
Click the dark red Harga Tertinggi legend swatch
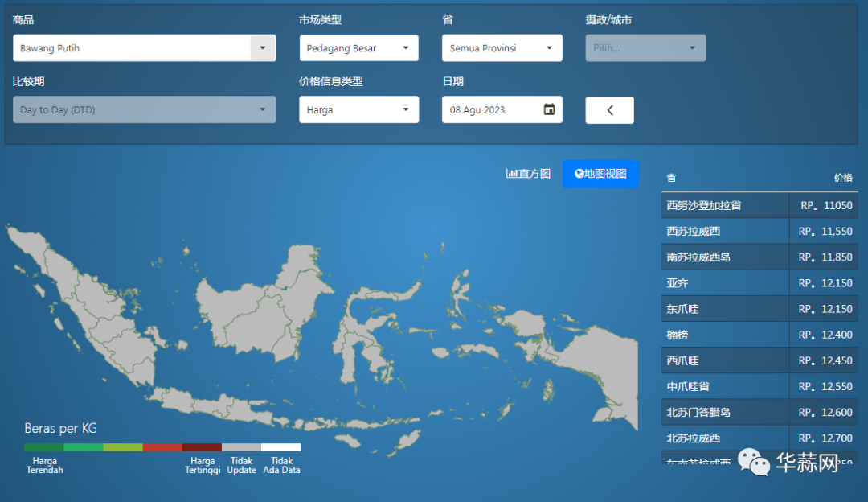pos(202,447)
